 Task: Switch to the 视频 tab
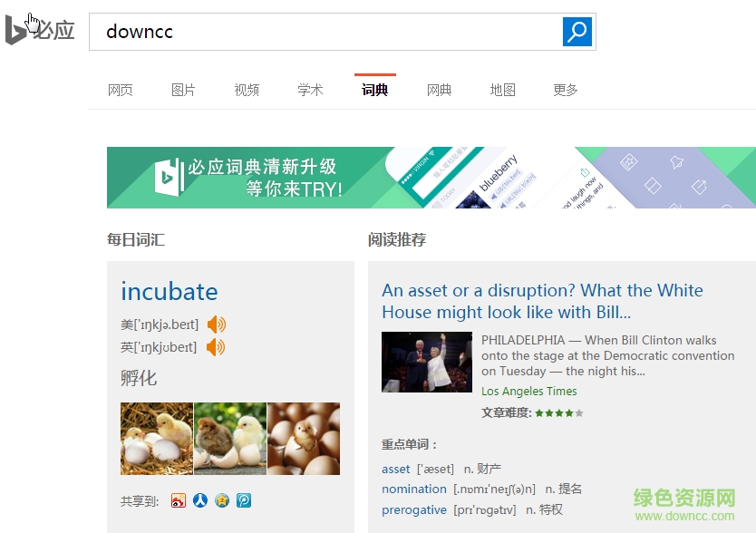tap(247, 91)
